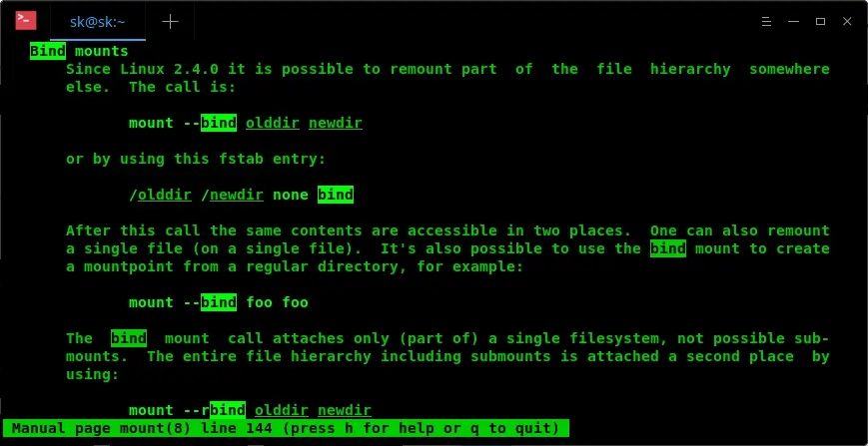Select the sk@sk:~ tab
This screenshot has width=868, height=446.
pos(98,22)
